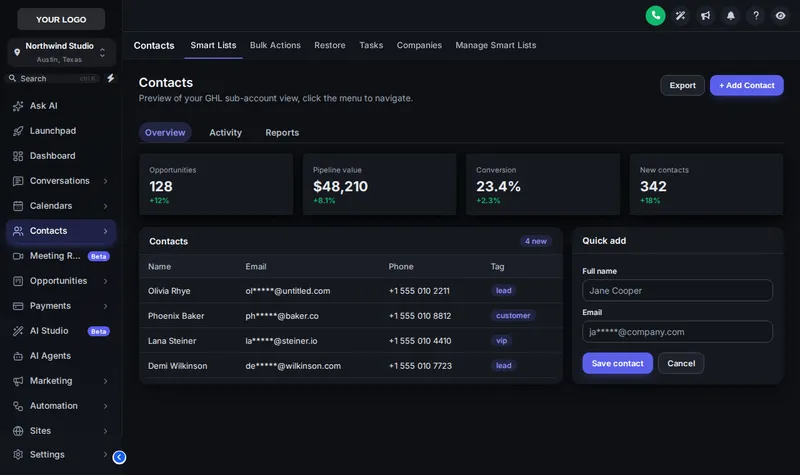This screenshot has height=475, width=800.
Task: Cancel the Quick add form
Action: (x=681, y=363)
